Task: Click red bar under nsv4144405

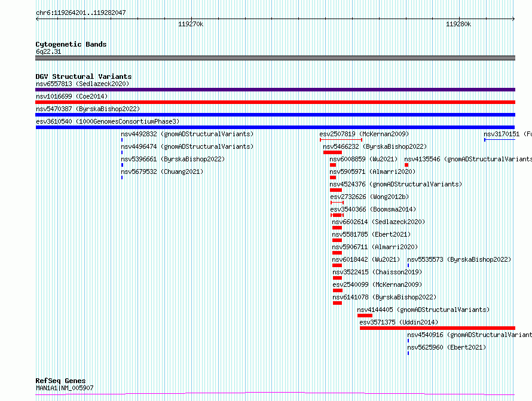Action: [x=365, y=316]
